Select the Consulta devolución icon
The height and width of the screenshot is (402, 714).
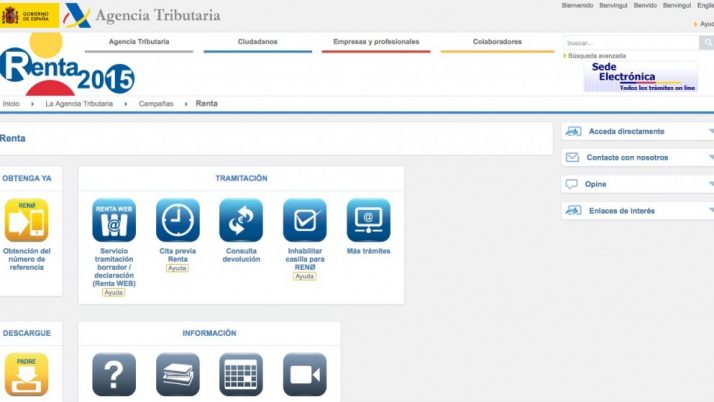pos(241,220)
